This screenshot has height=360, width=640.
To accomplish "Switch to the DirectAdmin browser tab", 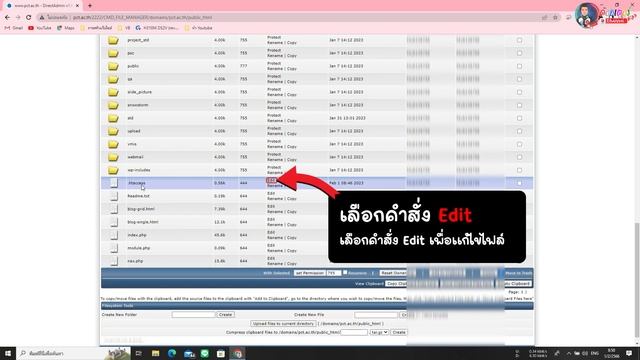I will [x=41, y=6].
